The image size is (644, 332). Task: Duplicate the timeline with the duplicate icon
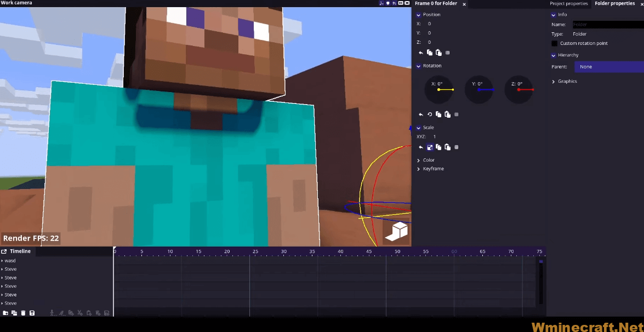(x=14, y=313)
